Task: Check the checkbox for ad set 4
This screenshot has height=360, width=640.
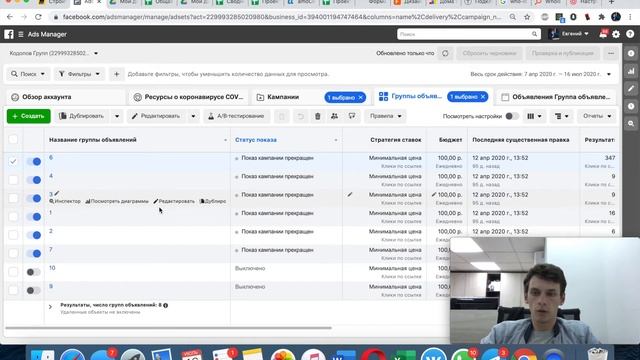Action: click(13, 180)
